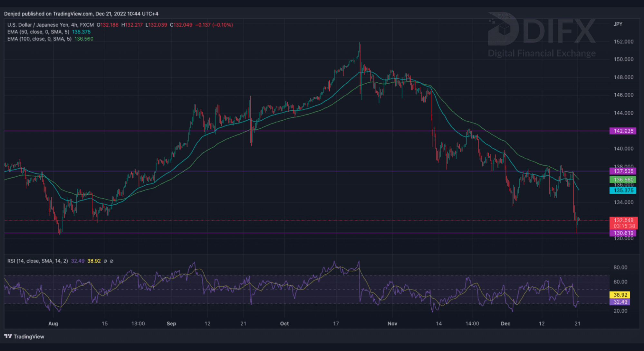Click the TradingView logo at bottom left
This screenshot has height=351, width=644.
pos(24,337)
